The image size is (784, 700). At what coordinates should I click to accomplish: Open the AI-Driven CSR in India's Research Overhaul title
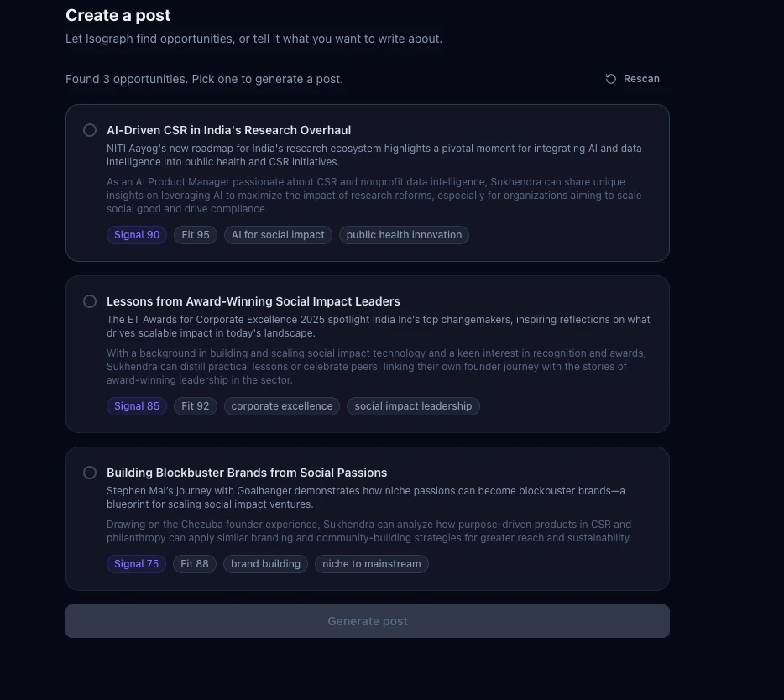click(228, 130)
